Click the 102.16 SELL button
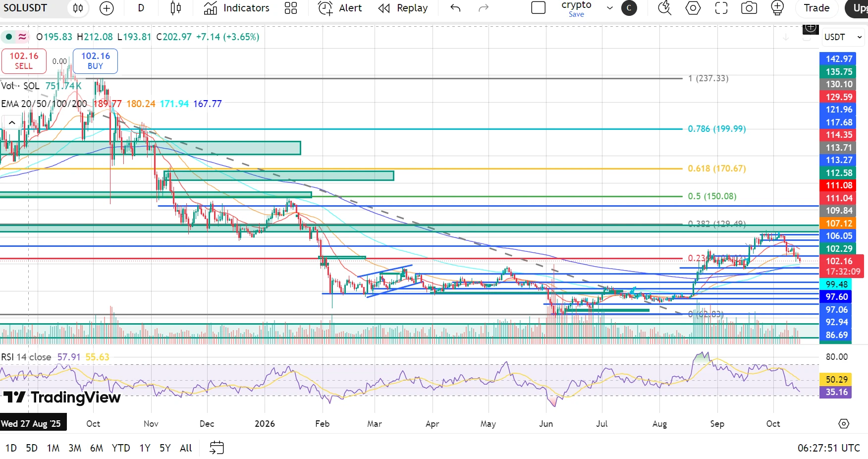Viewport: 868px width, 459px height. (x=24, y=61)
